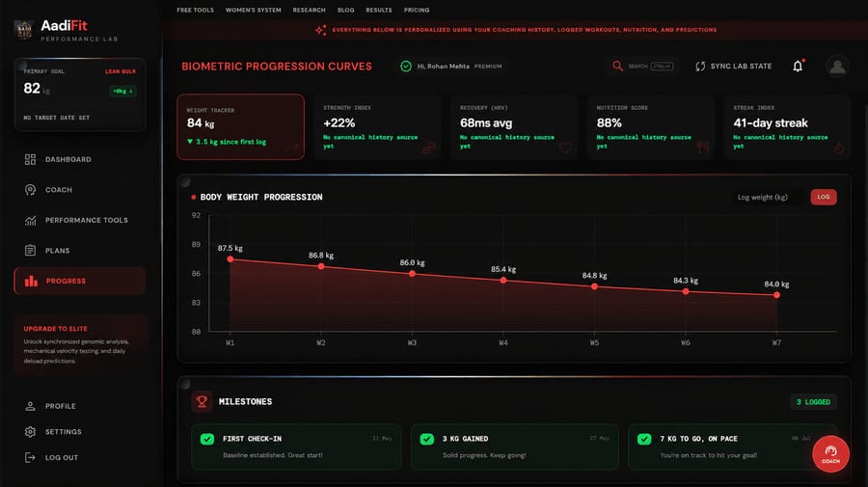
Task: Click verified badge beside Rohan Mehta
Action: [406, 66]
